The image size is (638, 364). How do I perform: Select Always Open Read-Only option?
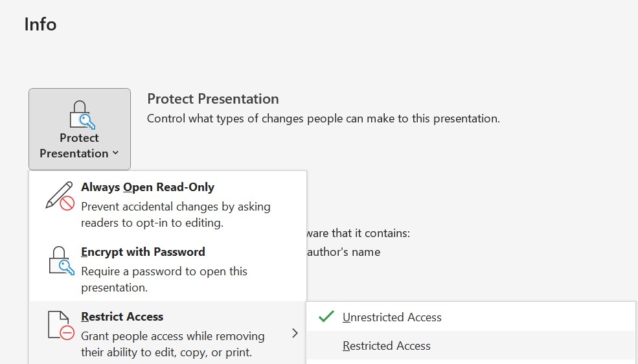(x=168, y=204)
